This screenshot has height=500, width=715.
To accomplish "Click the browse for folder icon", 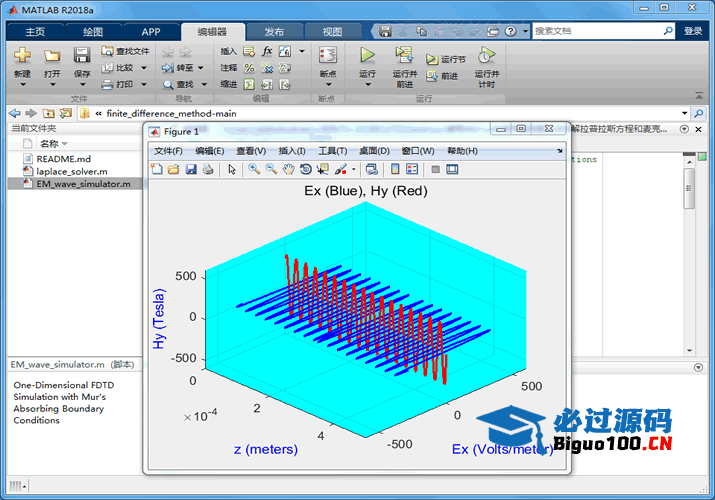I will click(66, 113).
